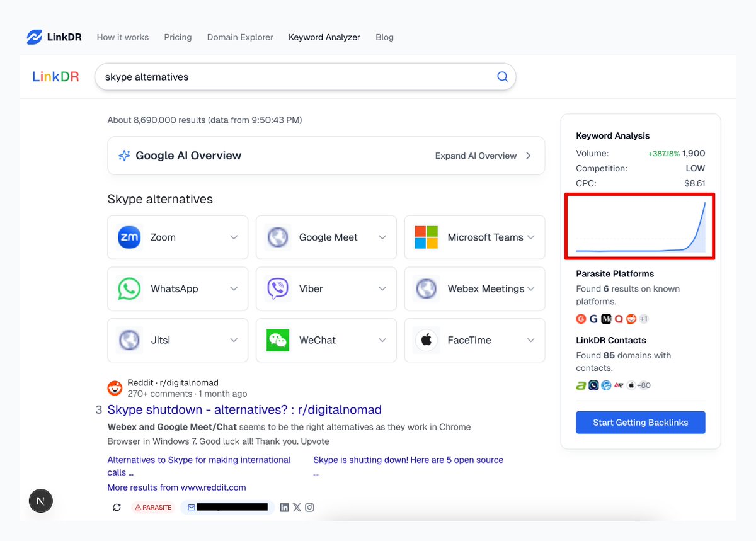Screen dimensions: 756x541
Task: Click the WhatsApp icon
Action: 129,289
